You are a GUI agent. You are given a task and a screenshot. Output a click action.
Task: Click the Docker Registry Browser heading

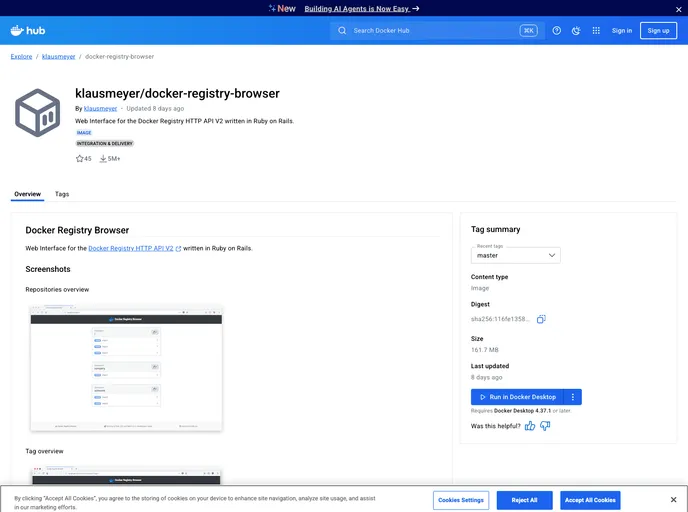(77, 230)
